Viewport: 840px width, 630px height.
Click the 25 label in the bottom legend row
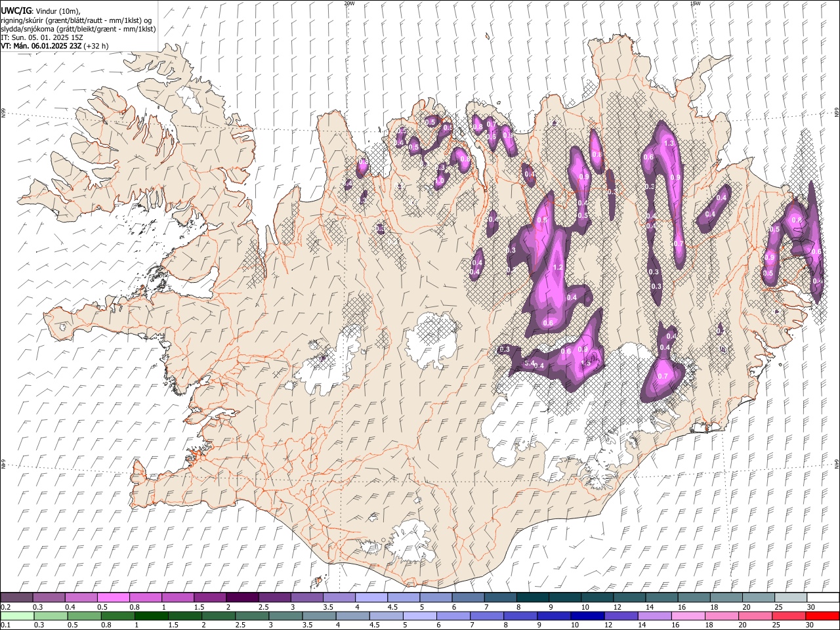[776, 625]
